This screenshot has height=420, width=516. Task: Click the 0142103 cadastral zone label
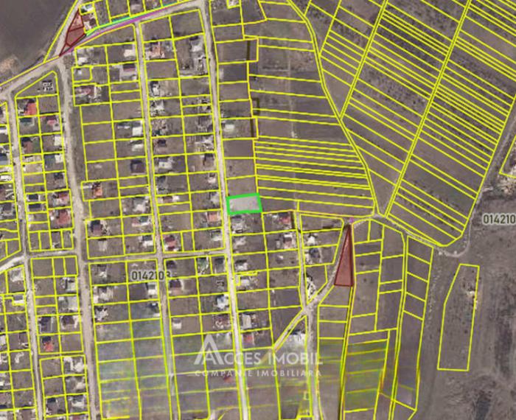pos(150,274)
